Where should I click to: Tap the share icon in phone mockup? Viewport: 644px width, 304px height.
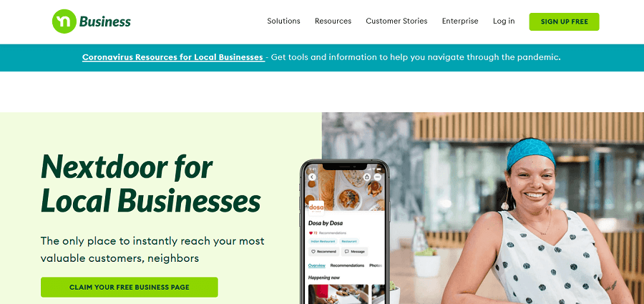click(x=367, y=177)
